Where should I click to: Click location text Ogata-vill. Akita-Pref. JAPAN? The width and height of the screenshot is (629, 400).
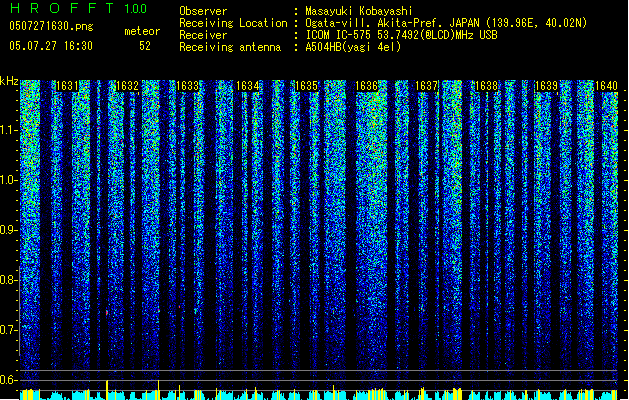tap(392, 23)
